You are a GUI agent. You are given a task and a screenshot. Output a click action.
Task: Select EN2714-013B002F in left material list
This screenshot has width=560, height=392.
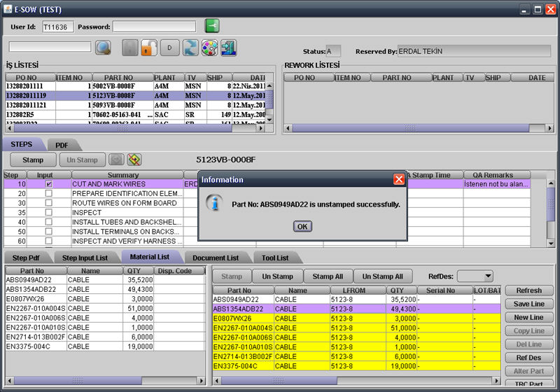(106, 337)
